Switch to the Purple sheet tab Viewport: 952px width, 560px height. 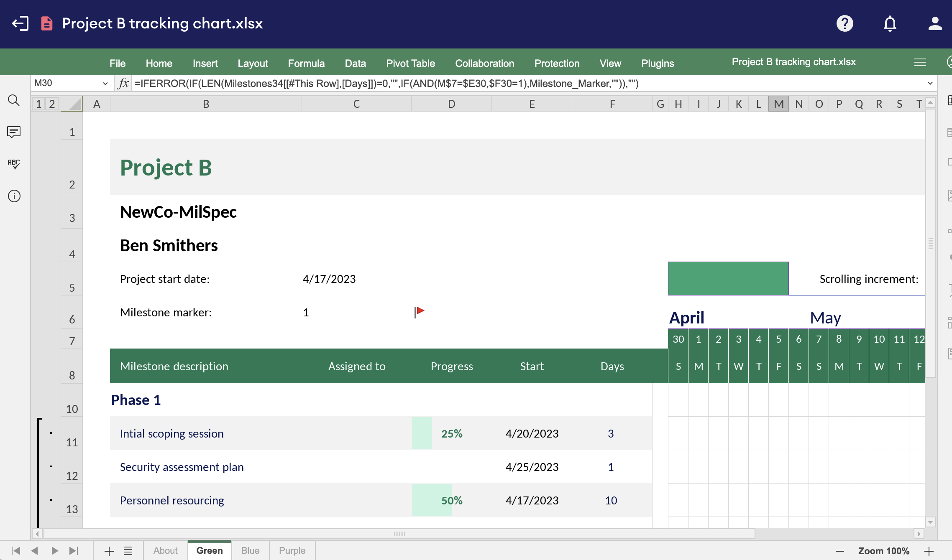coord(292,550)
